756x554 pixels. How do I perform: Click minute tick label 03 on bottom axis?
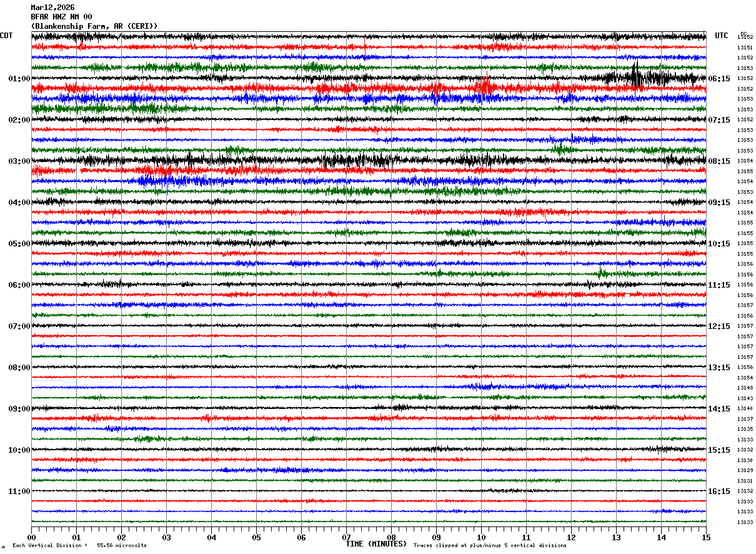166,538
